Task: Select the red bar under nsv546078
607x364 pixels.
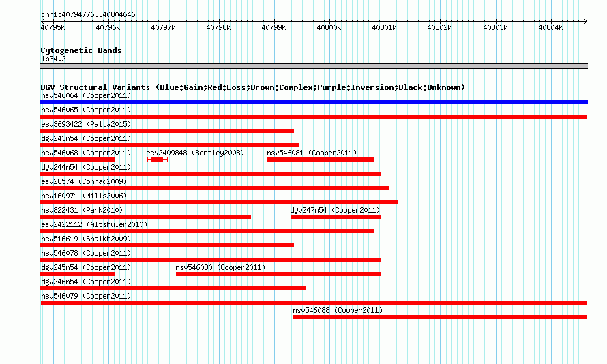Action: [210, 260]
